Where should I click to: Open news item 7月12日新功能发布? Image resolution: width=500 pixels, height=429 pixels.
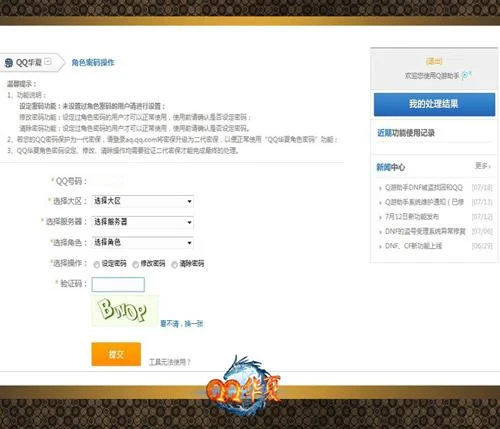(412, 217)
